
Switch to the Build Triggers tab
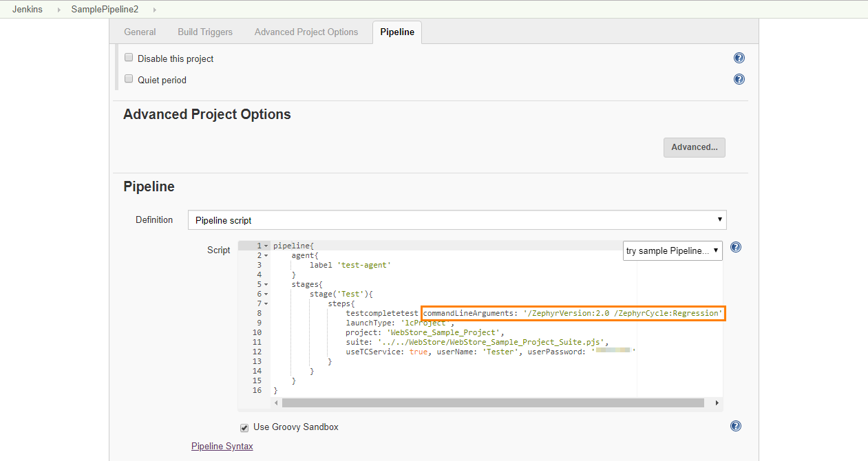point(204,32)
